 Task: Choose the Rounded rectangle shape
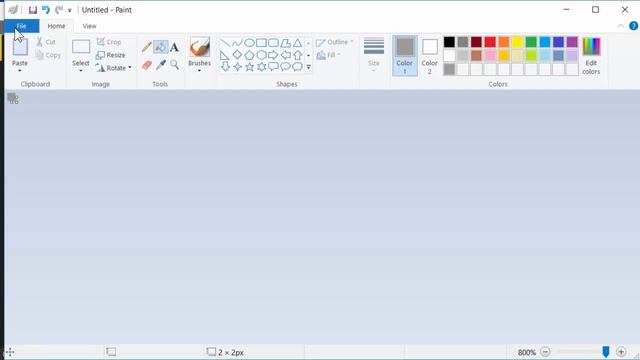[x=273, y=43]
